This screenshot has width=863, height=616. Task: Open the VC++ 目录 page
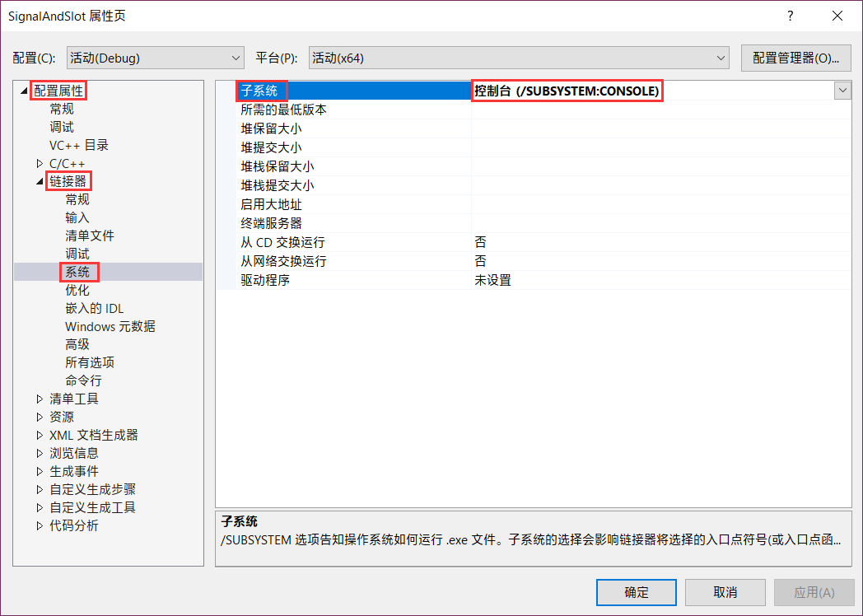[79, 145]
